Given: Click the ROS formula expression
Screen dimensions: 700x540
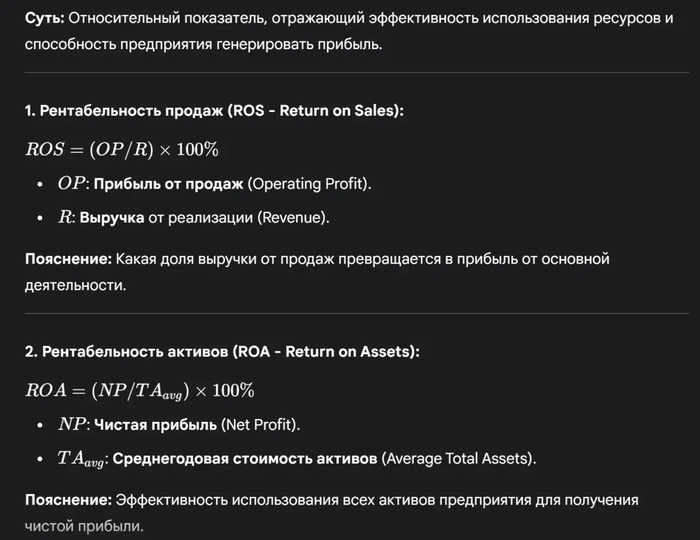Looking at the screenshot, I should click(x=122, y=149).
